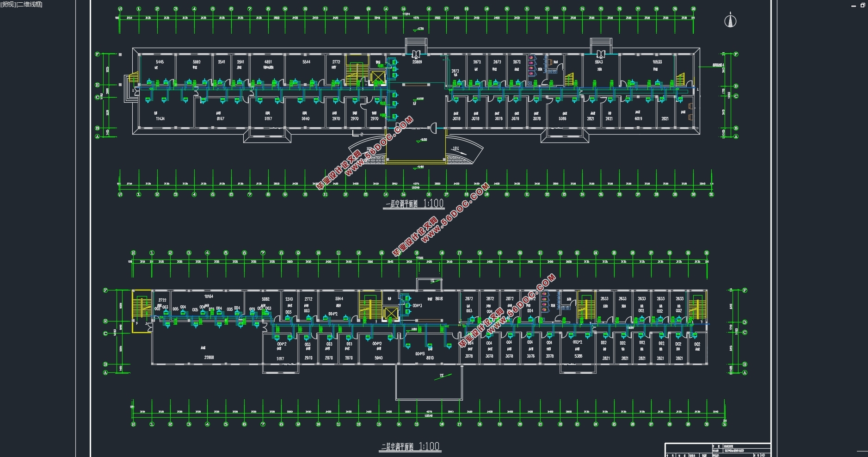868x457 pixels.
Task: Click room load value 6019
Action: pos(638,119)
